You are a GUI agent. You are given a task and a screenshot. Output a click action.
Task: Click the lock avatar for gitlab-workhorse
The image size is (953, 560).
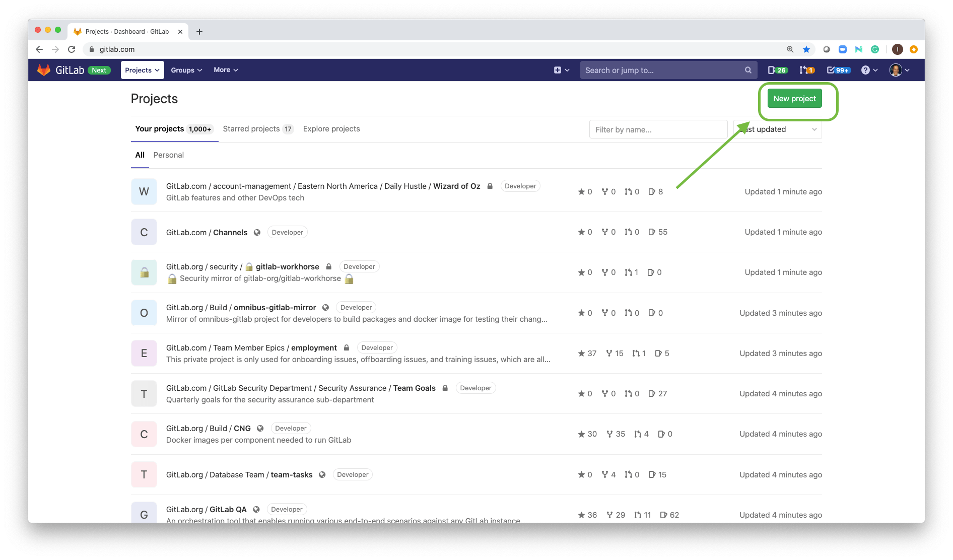144,272
